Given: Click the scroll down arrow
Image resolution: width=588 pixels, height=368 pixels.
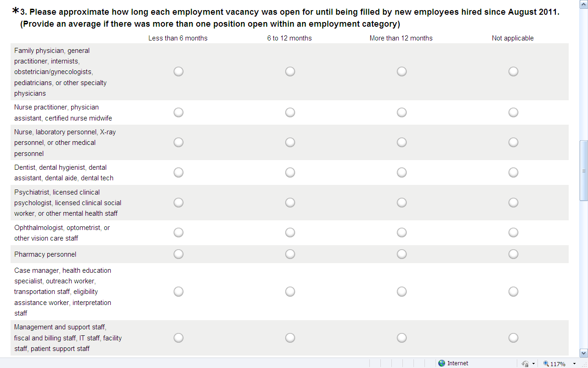Looking at the screenshot, I should point(584,353).
